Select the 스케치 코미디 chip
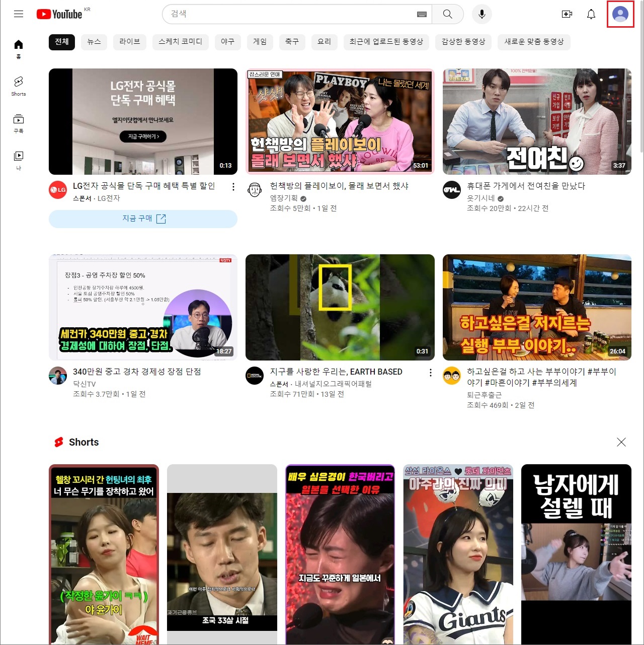This screenshot has height=645, width=644. pyautogui.click(x=181, y=42)
